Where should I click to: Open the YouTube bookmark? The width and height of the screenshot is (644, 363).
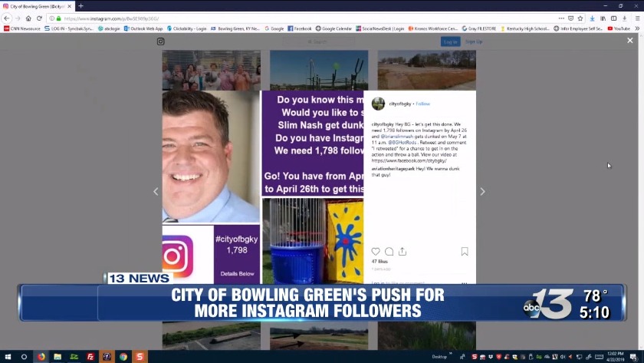coord(619,28)
